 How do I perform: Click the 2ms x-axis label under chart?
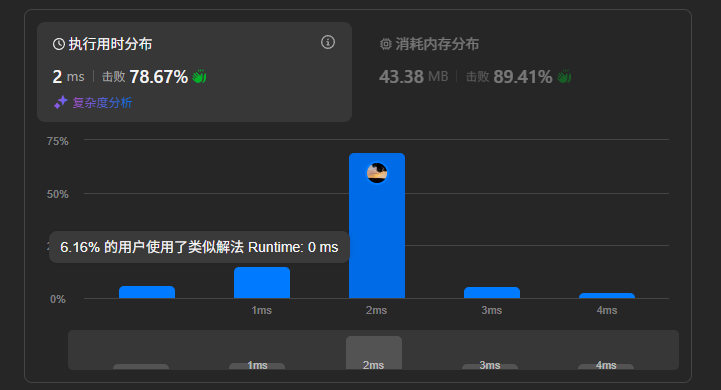[x=376, y=310]
